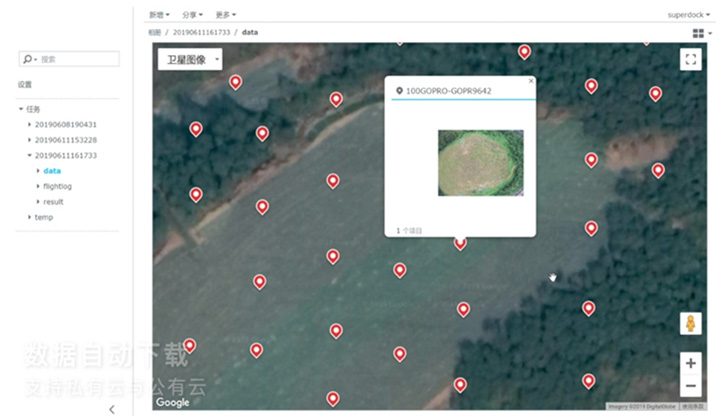
Task: Zoom in on the map
Action: (x=691, y=364)
